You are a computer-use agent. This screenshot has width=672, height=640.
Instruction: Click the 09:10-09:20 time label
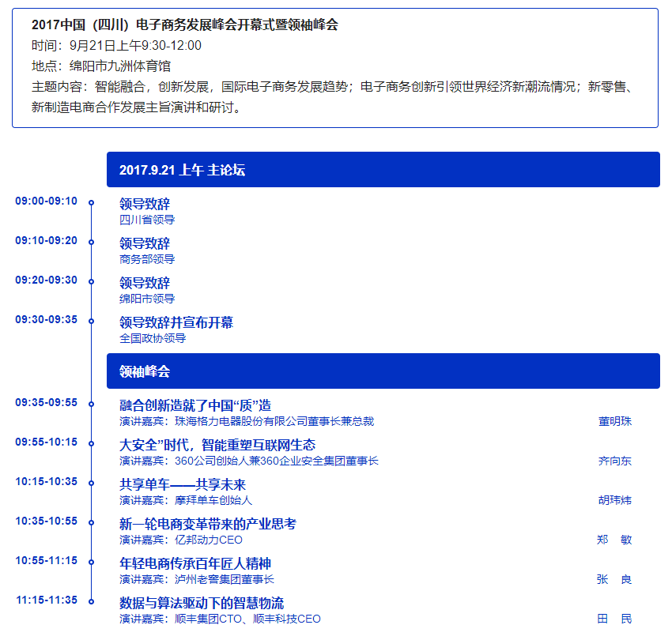tap(47, 240)
